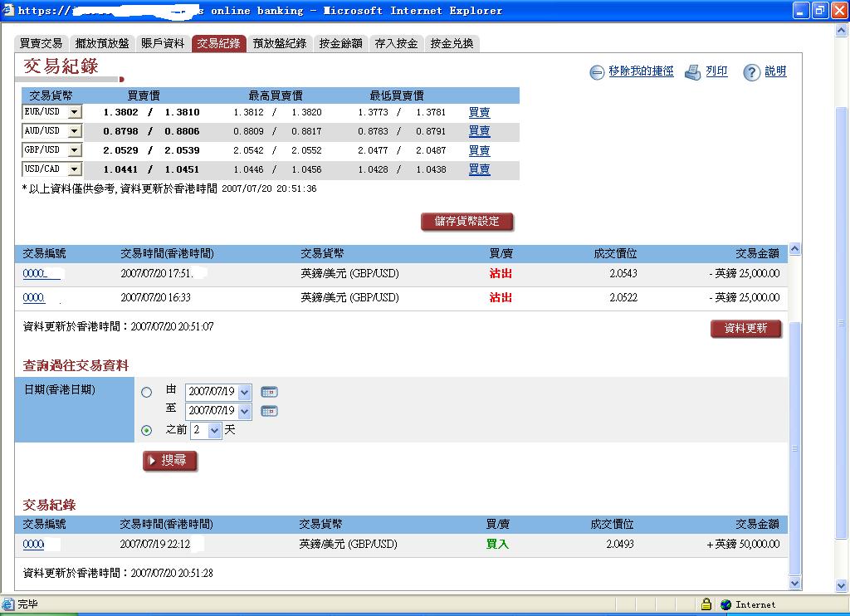Click the 說明 help link
This screenshot has width=850, height=616.
pos(775,71)
